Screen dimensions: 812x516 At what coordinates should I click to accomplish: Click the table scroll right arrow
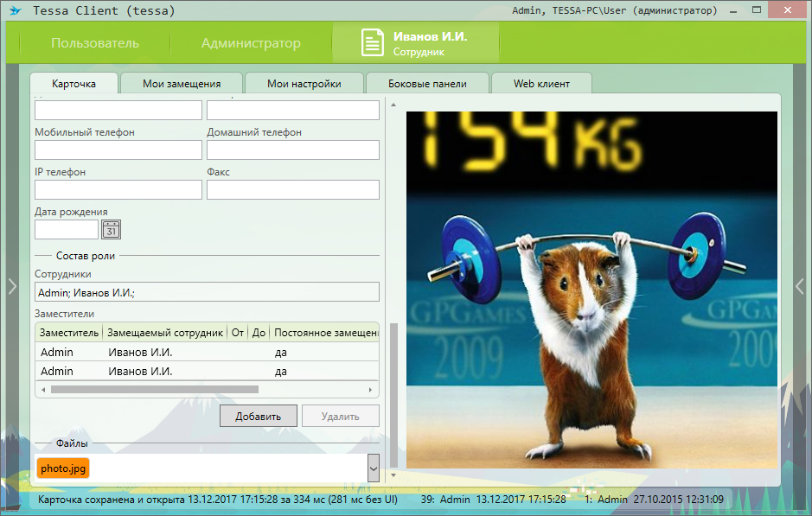click(x=370, y=390)
